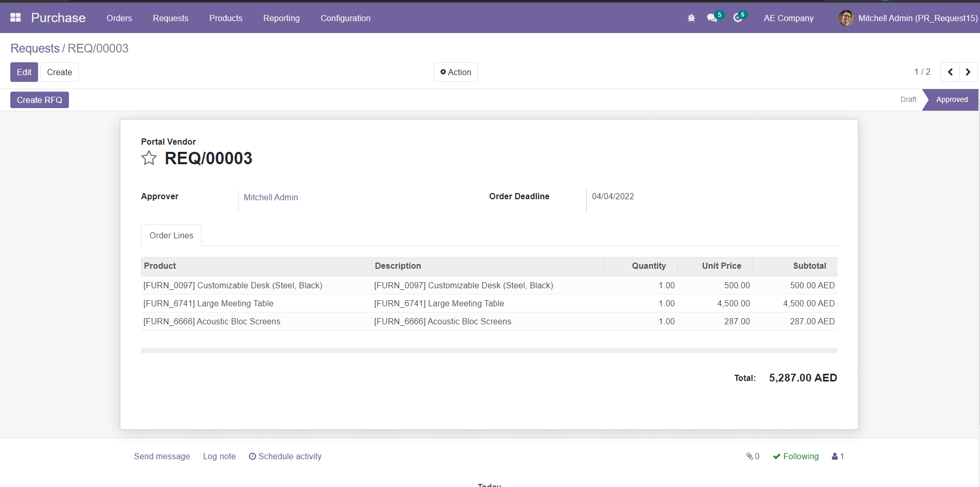This screenshot has height=487, width=980.
Task: Go to next record arrow
Action: [x=968, y=72]
